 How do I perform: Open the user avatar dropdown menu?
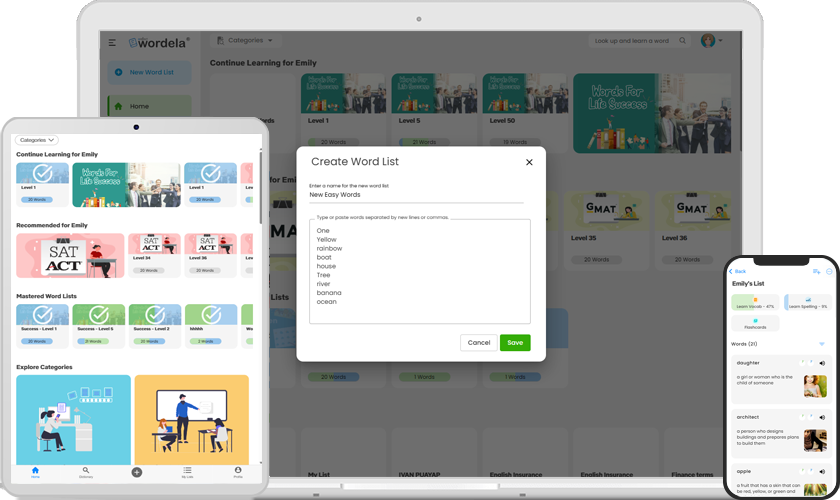click(x=712, y=41)
